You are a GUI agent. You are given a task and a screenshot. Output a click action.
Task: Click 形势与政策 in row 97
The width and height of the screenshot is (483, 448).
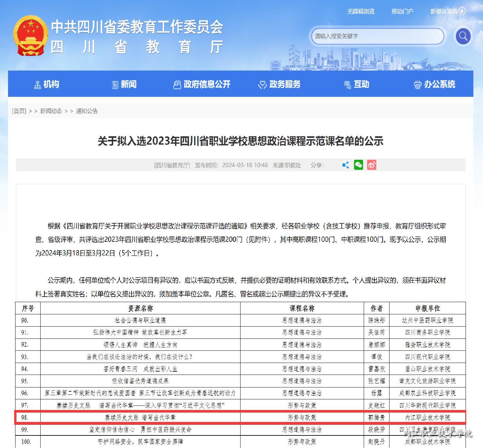302,405
